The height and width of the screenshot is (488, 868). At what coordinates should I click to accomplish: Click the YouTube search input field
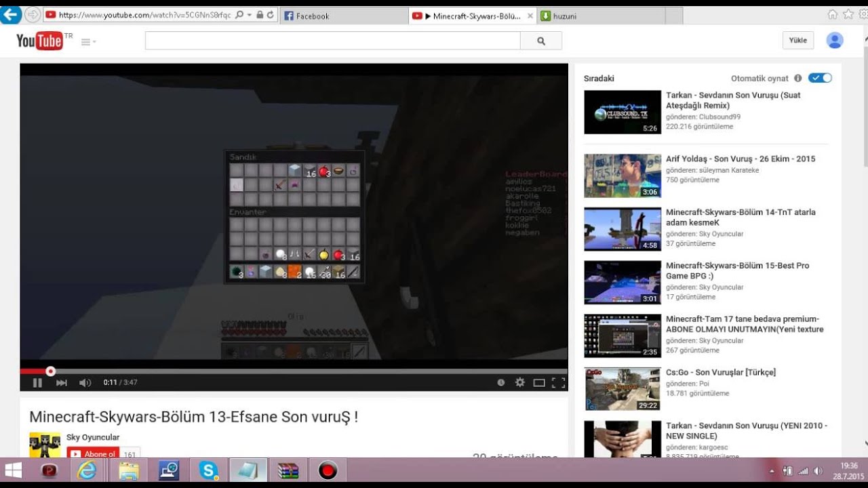[x=332, y=41]
